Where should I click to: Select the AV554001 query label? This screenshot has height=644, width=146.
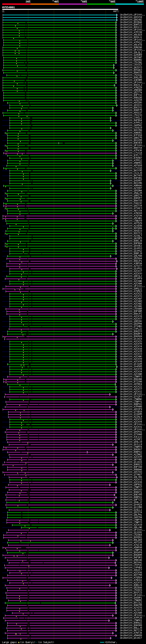8,8
